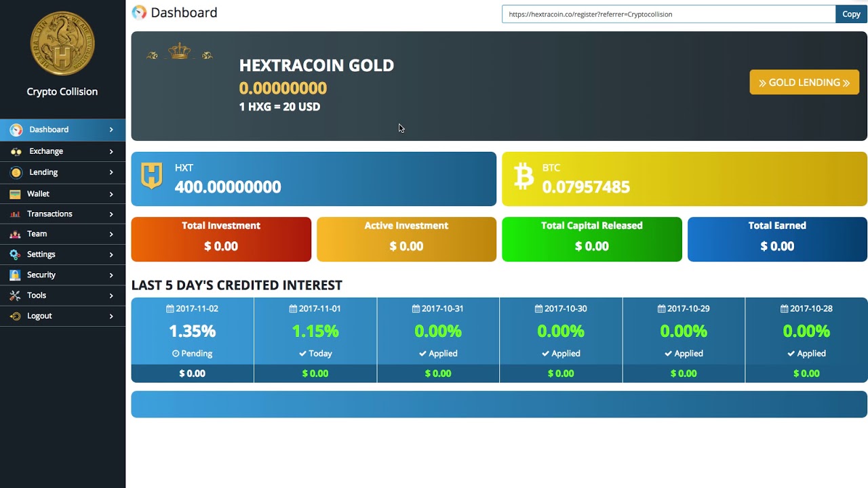
Task: Click the Applied checkmark under 2017-10-31
Action: (422, 353)
